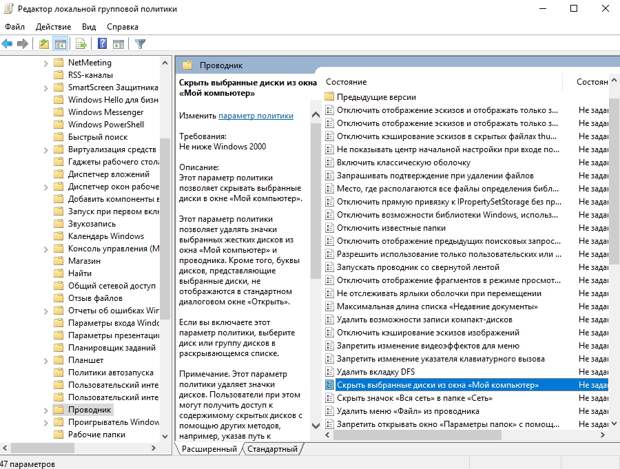Click the icon beside Удалить меню «Файл» из проводника

point(329,411)
